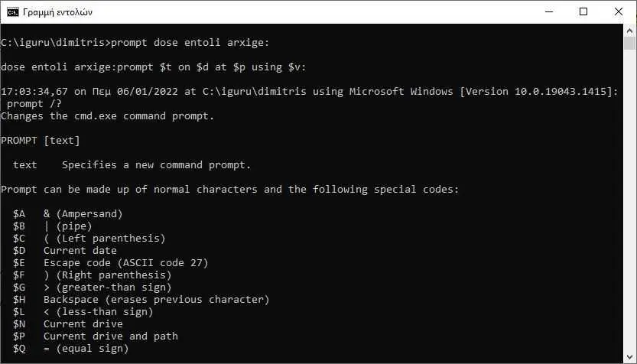The width and height of the screenshot is (637, 364).
Task: Click the '$Q = (equal sign)' line
Action: [x=70, y=349]
